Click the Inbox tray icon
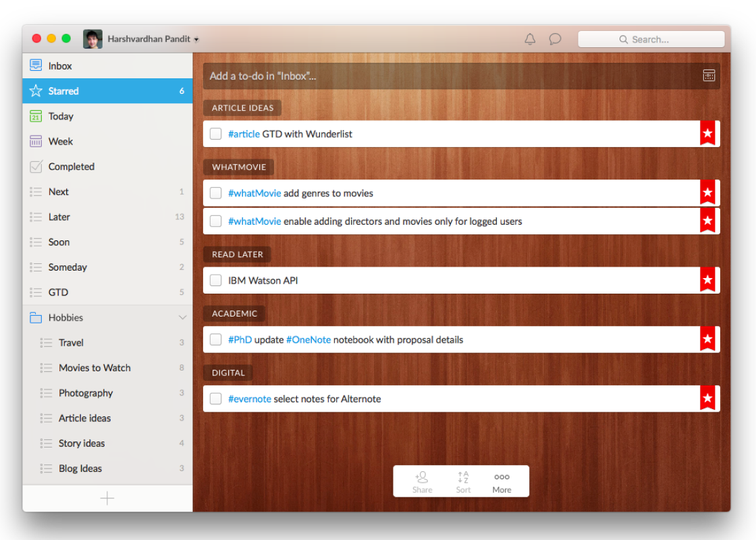Image resolution: width=756 pixels, height=540 pixels. click(36, 65)
